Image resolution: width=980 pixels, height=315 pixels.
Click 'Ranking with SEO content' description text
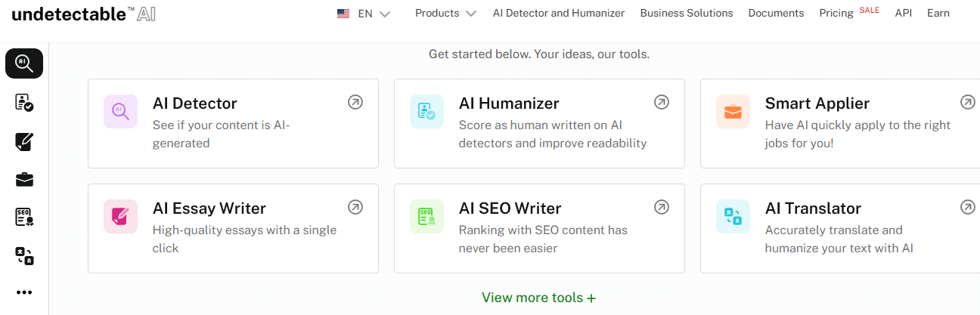(x=543, y=239)
